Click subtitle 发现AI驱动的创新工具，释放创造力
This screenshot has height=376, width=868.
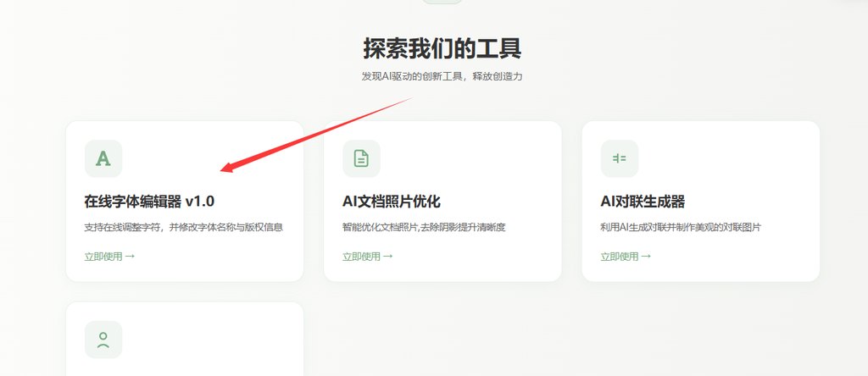click(x=442, y=76)
